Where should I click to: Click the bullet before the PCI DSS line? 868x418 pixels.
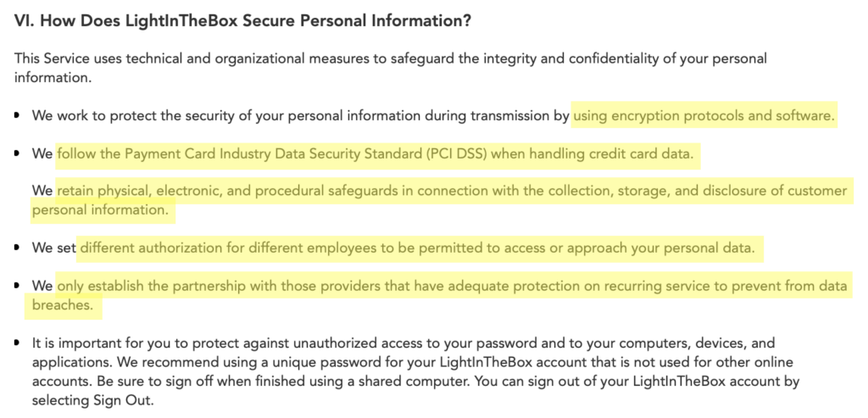[x=17, y=154]
